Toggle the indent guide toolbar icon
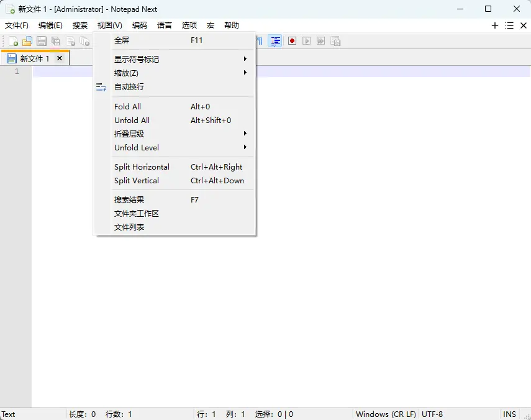The height and width of the screenshot is (420, 531). pyautogui.click(x=275, y=42)
